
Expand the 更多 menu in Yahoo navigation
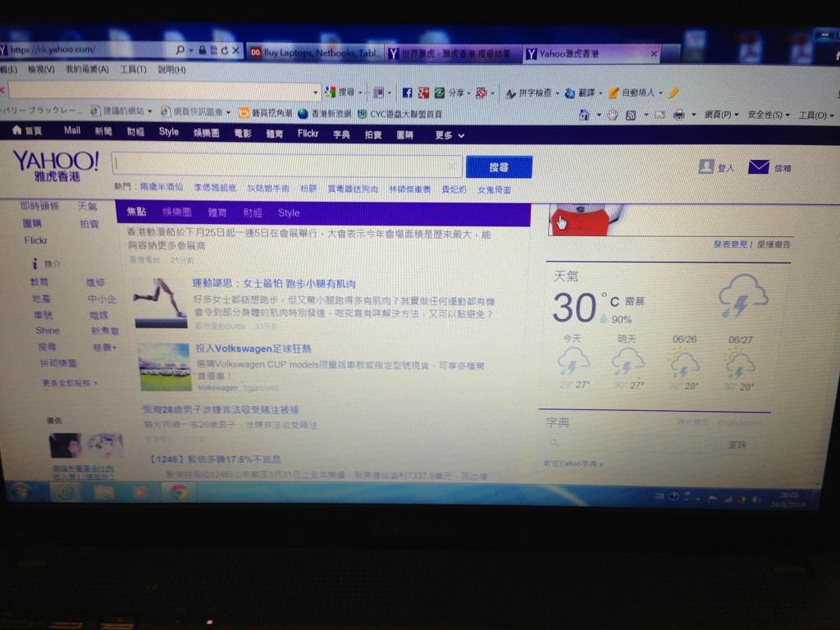coord(449,135)
